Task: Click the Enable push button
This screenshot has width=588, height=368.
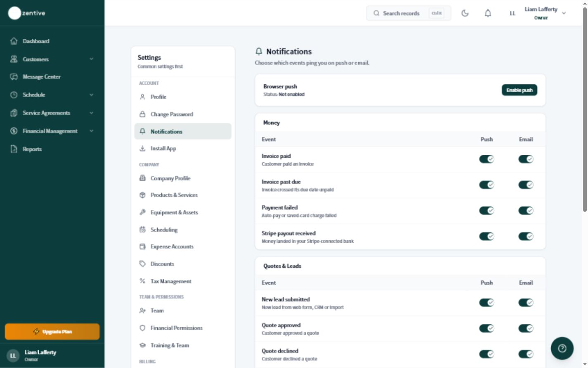Action: click(x=519, y=90)
